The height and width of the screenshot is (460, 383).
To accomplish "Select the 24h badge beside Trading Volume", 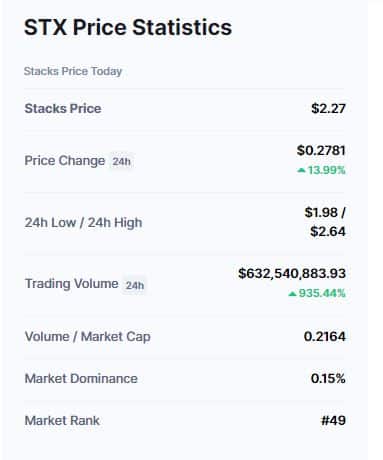I will tap(135, 285).
